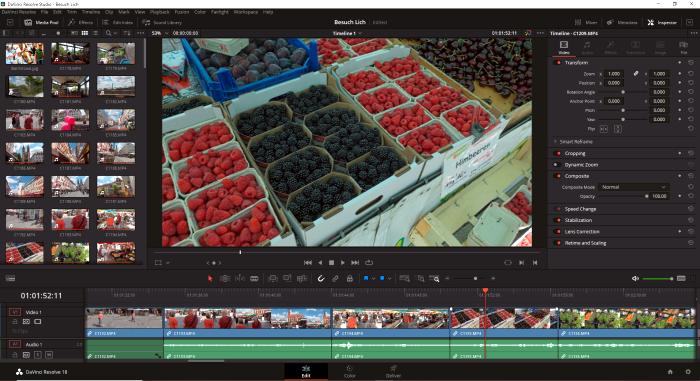Image resolution: width=700 pixels, height=381 pixels.
Task: Switch to the Edit page
Action: click(x=306, y=371)
